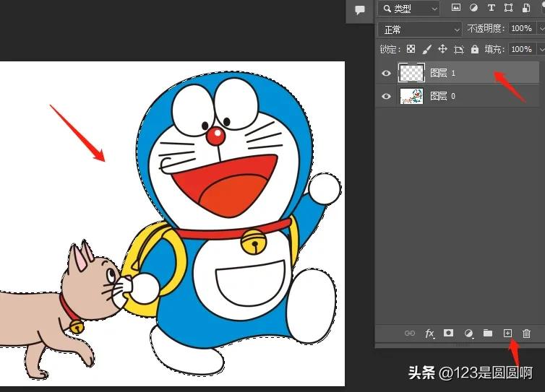This screenshot has width=545, height=392.
Task: Lock image pixels brush icon
Action: tap(426, 49)
